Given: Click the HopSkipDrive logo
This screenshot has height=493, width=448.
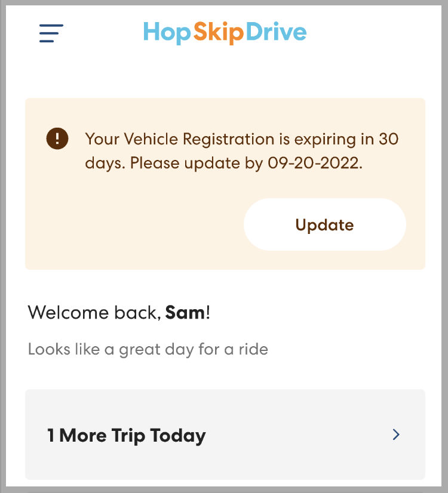Looking at the screenshot, I should tap(225, 32).
